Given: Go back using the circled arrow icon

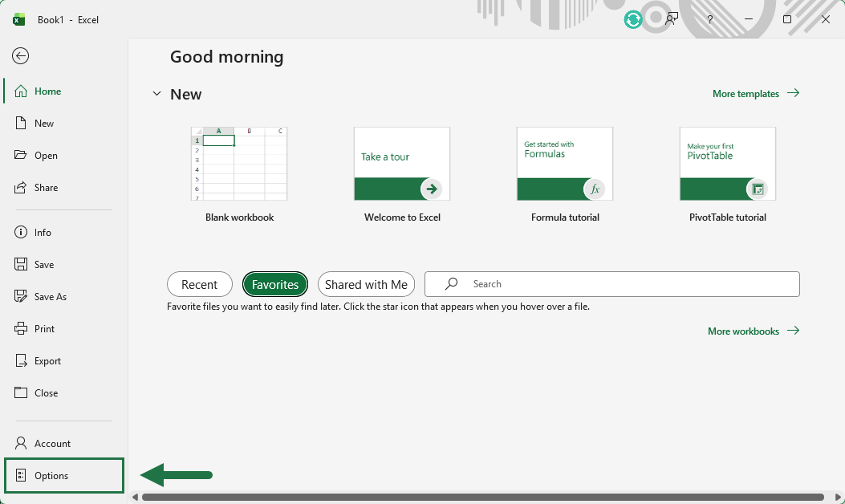Looking at the screenshot, I should pos(21,56).
